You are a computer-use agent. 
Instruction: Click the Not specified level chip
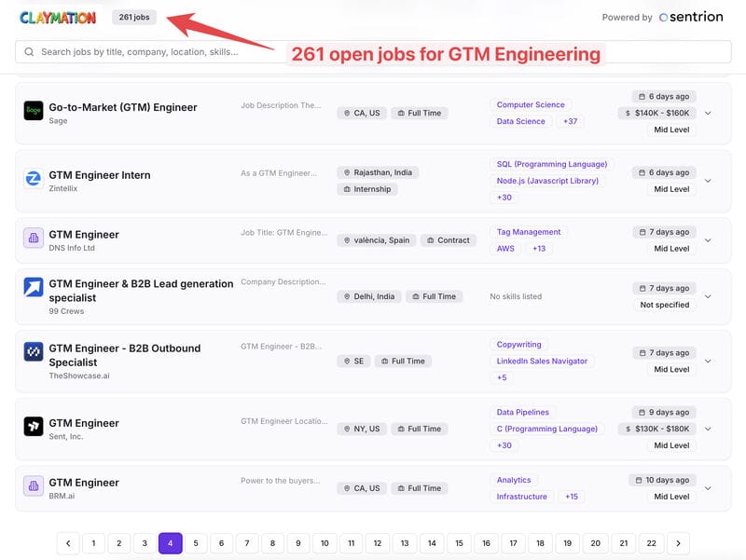(665, 306)
